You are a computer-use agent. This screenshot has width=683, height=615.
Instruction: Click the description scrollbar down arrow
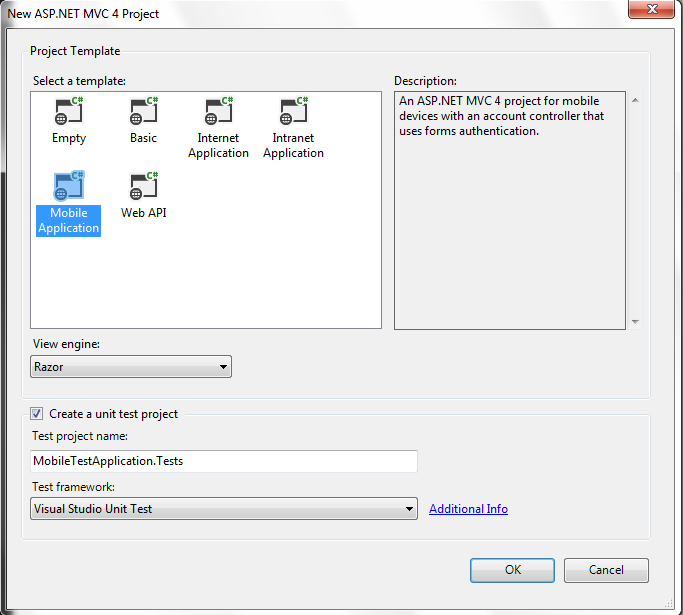coord(635,321)
